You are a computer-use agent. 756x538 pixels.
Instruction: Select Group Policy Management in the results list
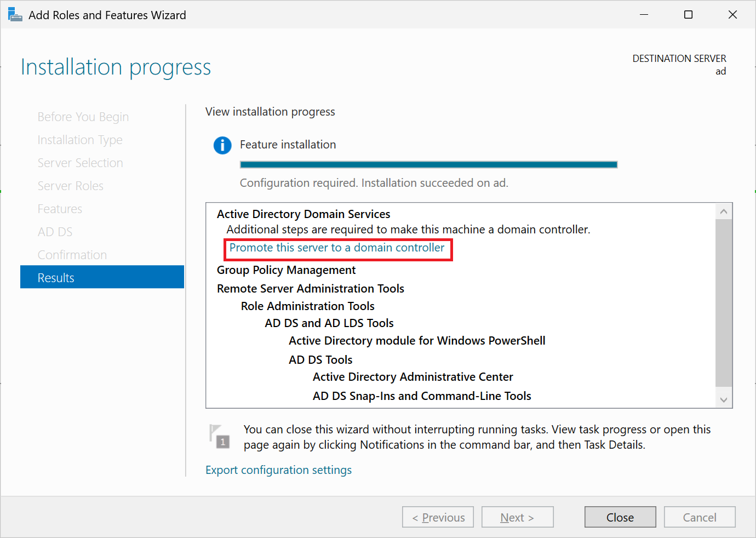pos(286,270)
